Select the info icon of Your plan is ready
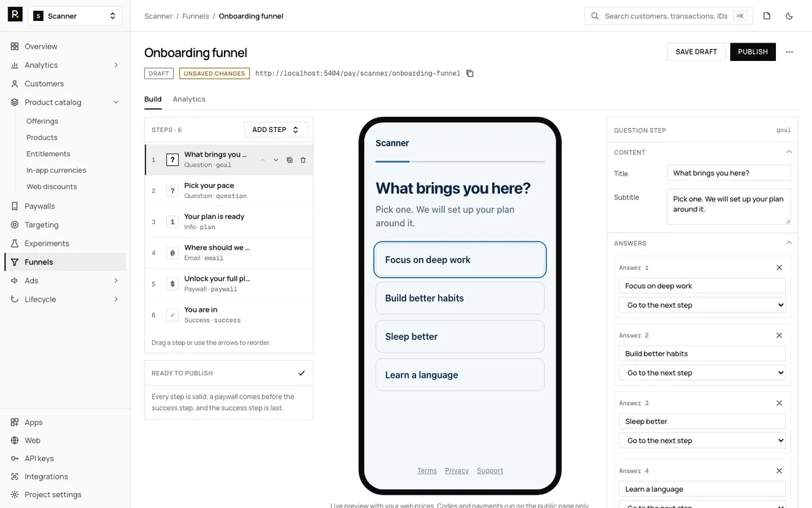The height and width of the screenshot is (508, 812). (173, 222)
